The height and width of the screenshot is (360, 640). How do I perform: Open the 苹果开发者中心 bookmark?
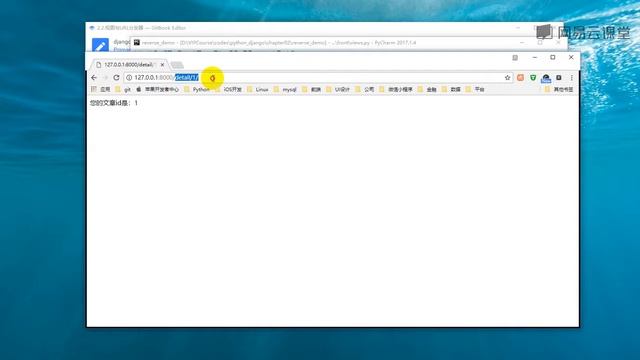pyautogui.click(x=158, y=89)
